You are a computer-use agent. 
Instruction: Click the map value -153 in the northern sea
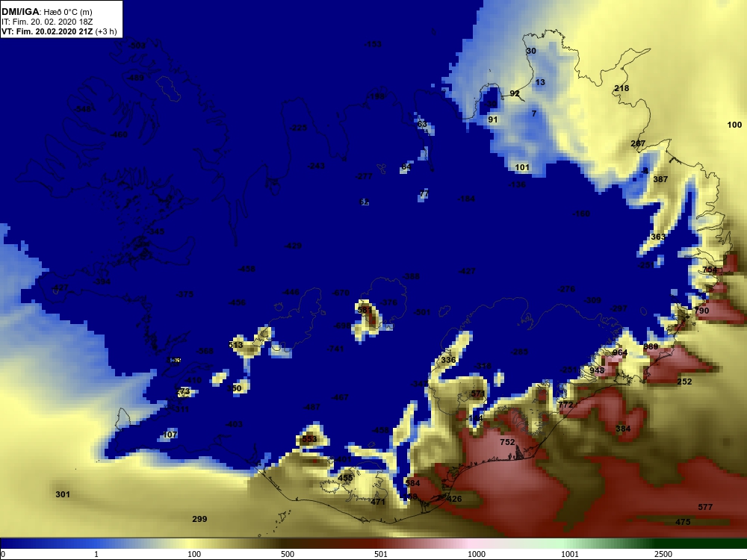point(373,44)
